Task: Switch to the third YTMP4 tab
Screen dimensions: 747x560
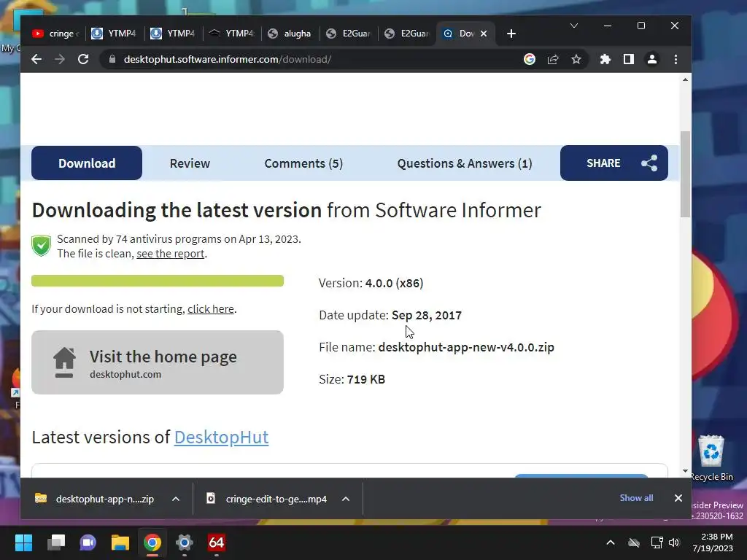Action: click(233, 34)
